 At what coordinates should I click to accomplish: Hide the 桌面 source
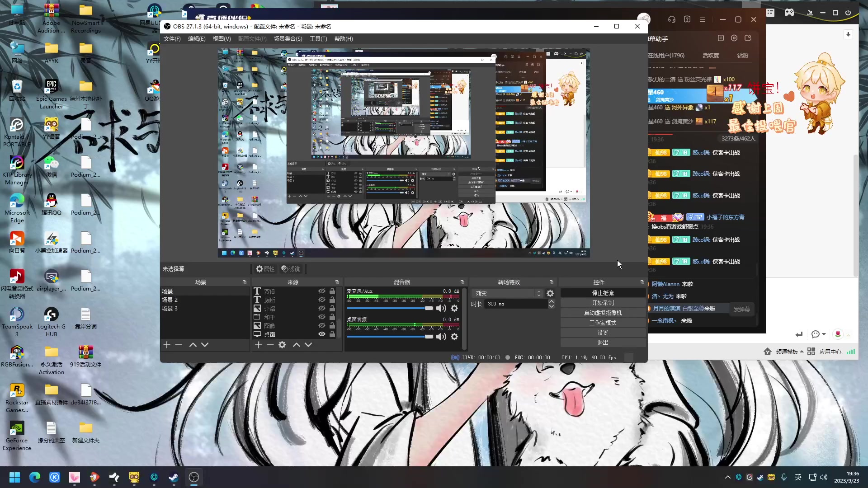click(322, 334)
